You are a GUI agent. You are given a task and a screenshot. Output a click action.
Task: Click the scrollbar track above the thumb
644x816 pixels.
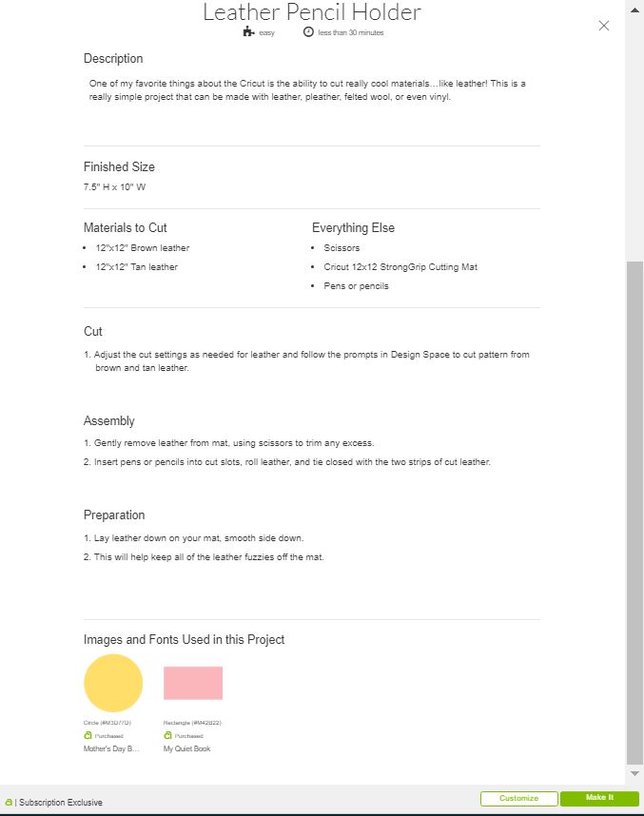634,138
